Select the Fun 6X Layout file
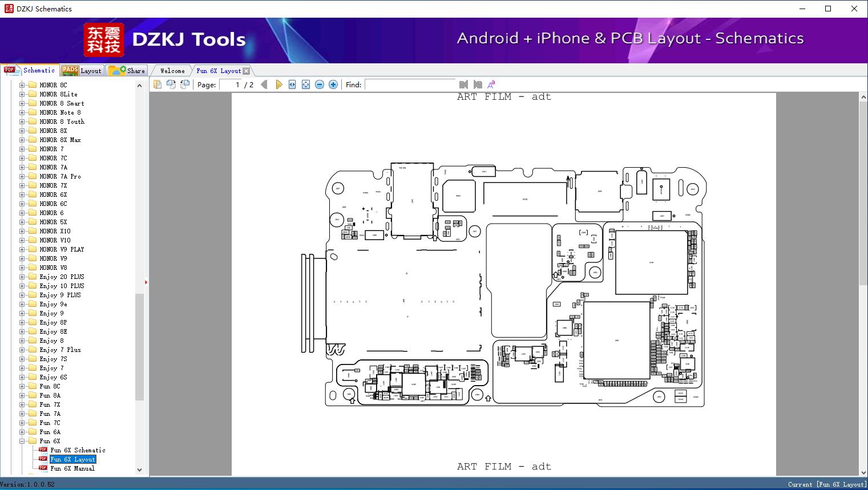The image size is (868, 490). 72,459
